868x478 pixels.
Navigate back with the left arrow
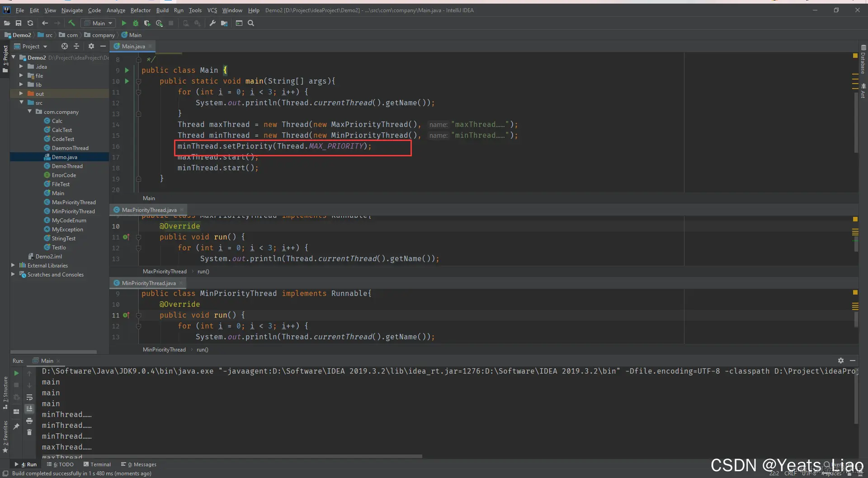(x=45, y=23)
